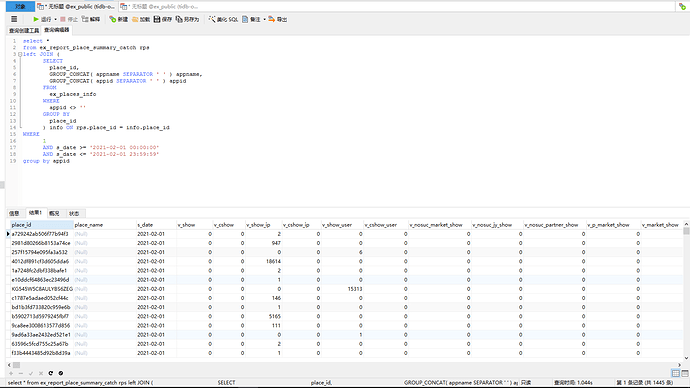Screen dimensions: 690x388
Task: Click the v_p_market_show column header
Action: click(x=613, y=225)
